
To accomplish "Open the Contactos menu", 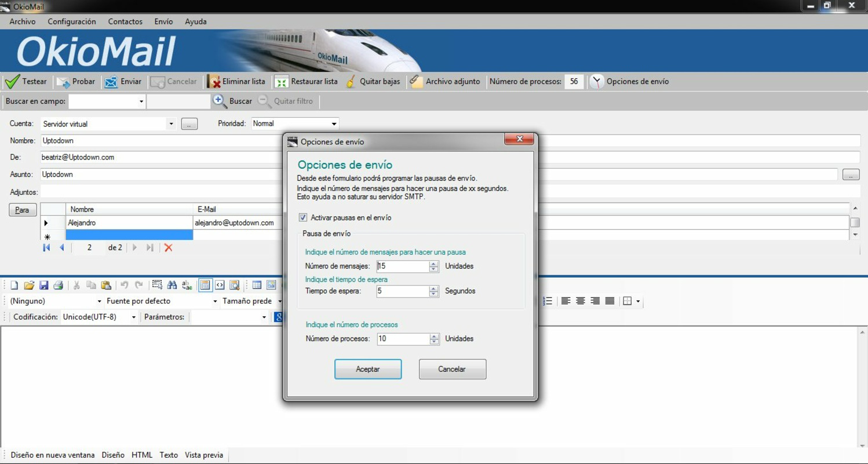I will pos(125,21).
